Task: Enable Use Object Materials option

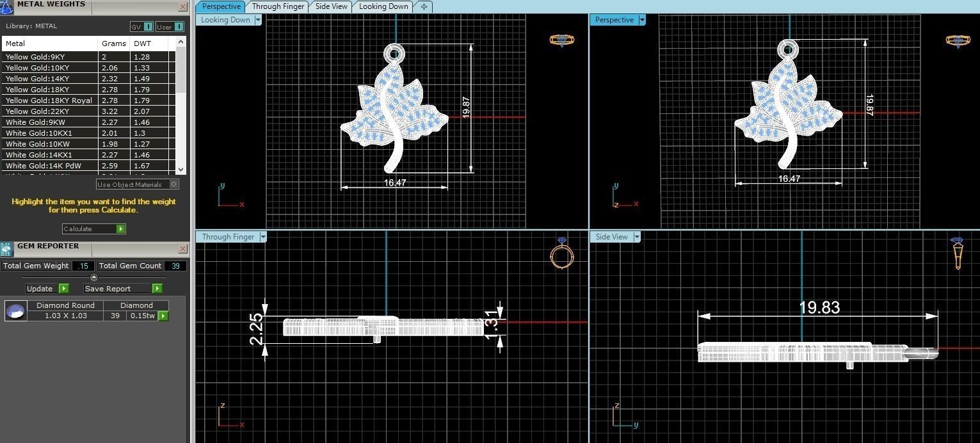Action: (173, 184)
